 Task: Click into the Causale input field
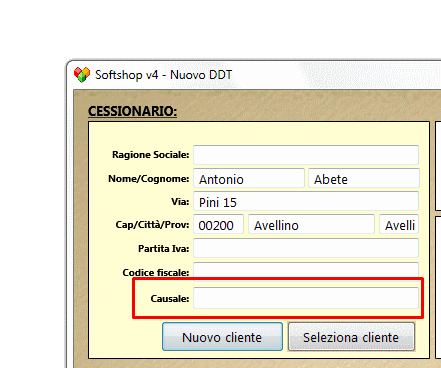pyautogui.click(x=306, y=298)
